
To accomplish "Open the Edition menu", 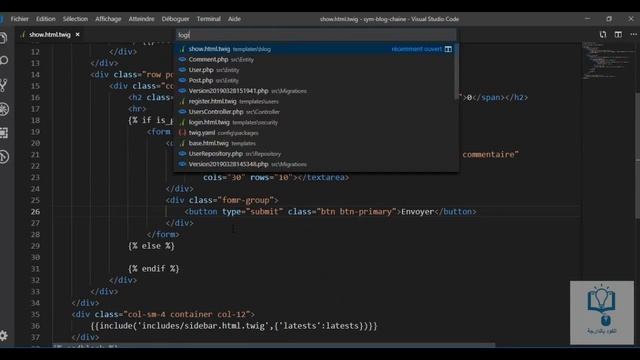I will (46, 19).
